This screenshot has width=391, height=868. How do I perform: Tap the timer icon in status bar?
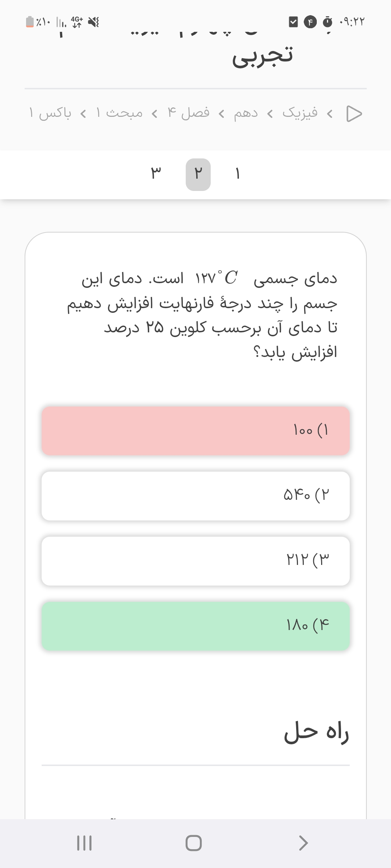[327, 22]
